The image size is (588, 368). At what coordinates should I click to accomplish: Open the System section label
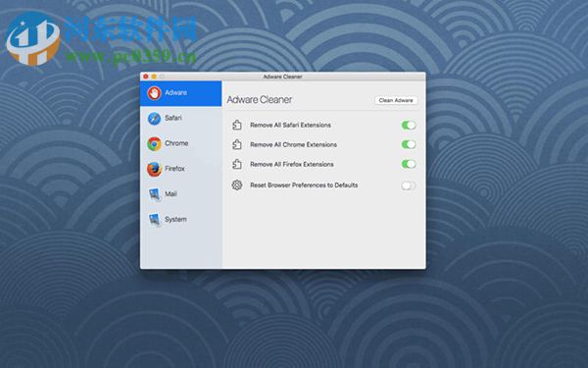click(x=175, y=219)
